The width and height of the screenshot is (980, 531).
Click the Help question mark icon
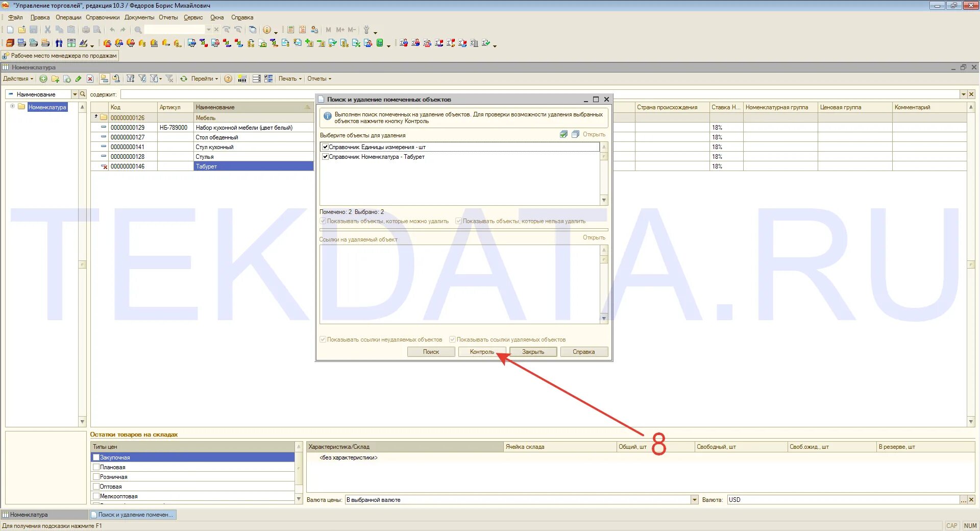click(x=228, y=79)
